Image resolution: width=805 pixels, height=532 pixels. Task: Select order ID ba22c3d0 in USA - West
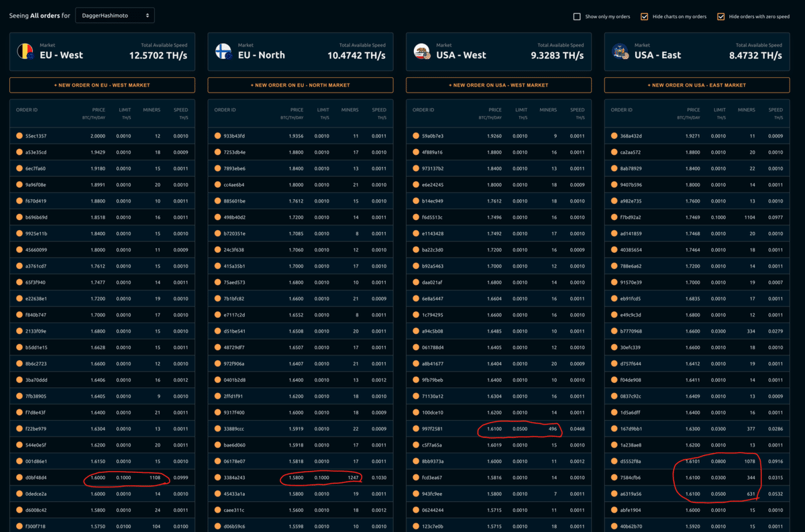433,250
